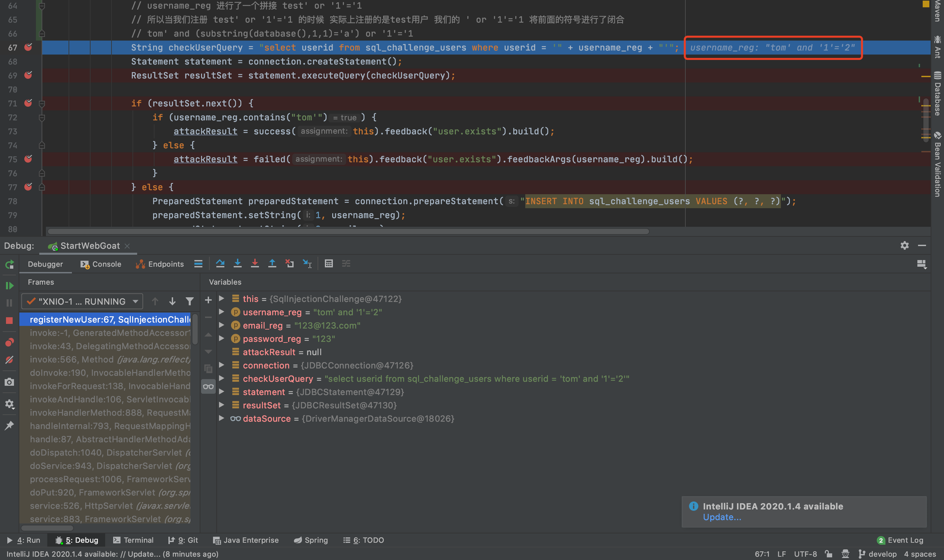
Task: Toggle the breakpoint on line 77
Action: (x=28, y=187)
